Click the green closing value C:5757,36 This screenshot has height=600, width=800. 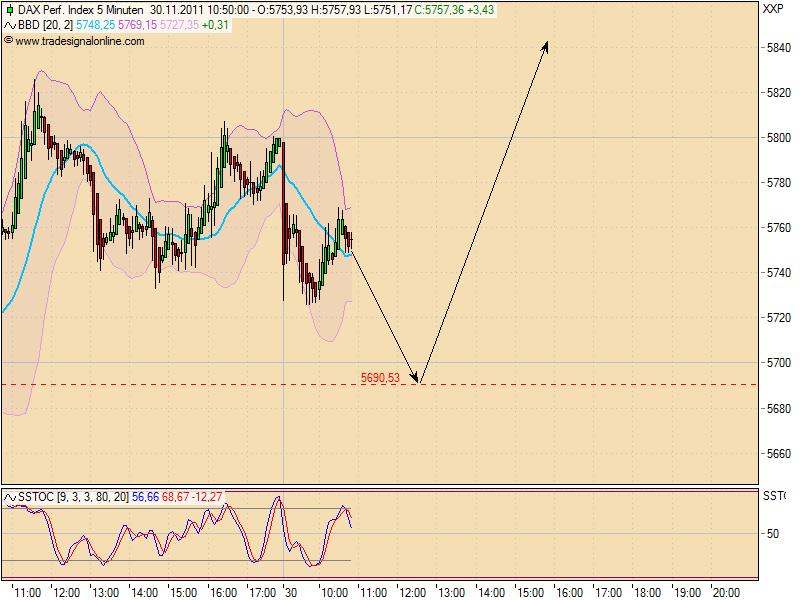[439, 10]
